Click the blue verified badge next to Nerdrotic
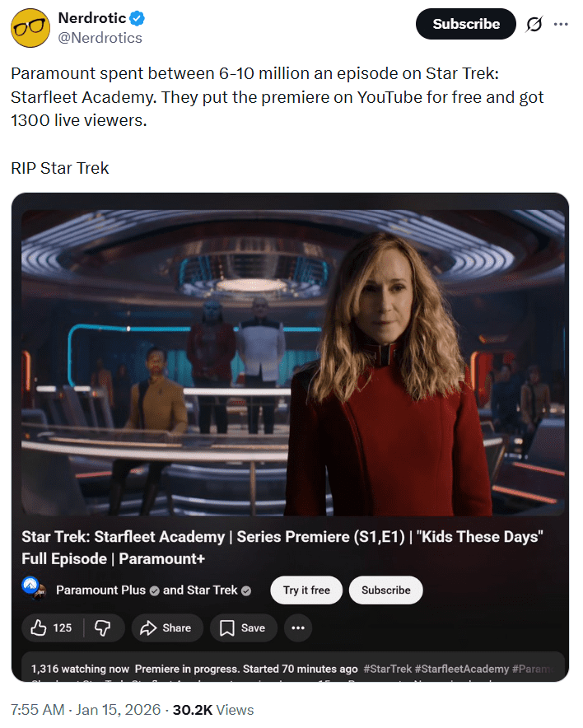The height and width of the screenshot is (728, 583). click(x=137, y=19)
